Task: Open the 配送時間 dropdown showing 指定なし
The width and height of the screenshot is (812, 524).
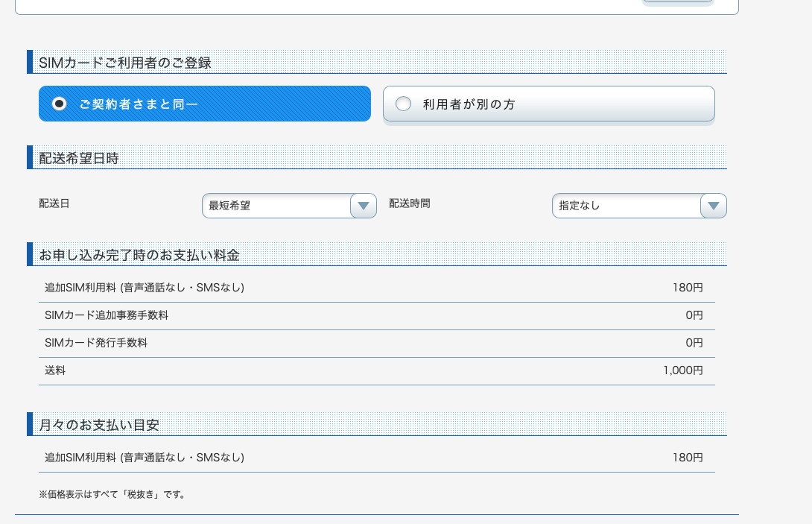Action: coord(626,206)
